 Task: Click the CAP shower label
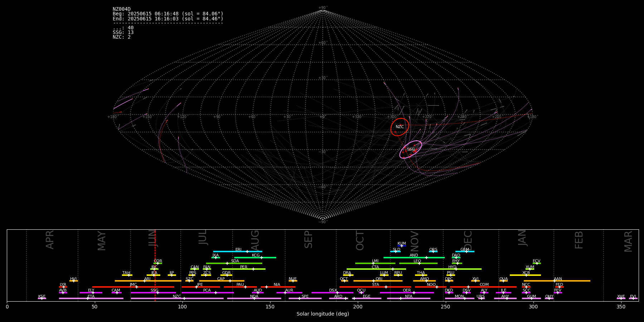(x=221, y=279)
